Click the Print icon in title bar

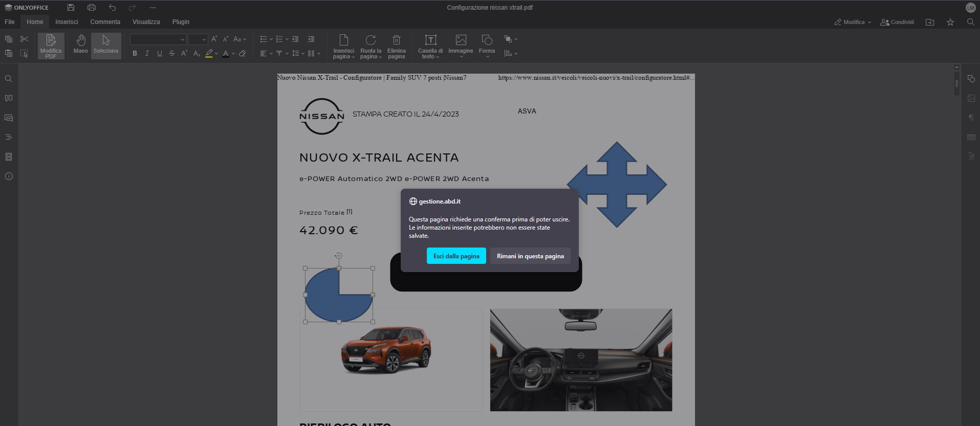point(92,8)
